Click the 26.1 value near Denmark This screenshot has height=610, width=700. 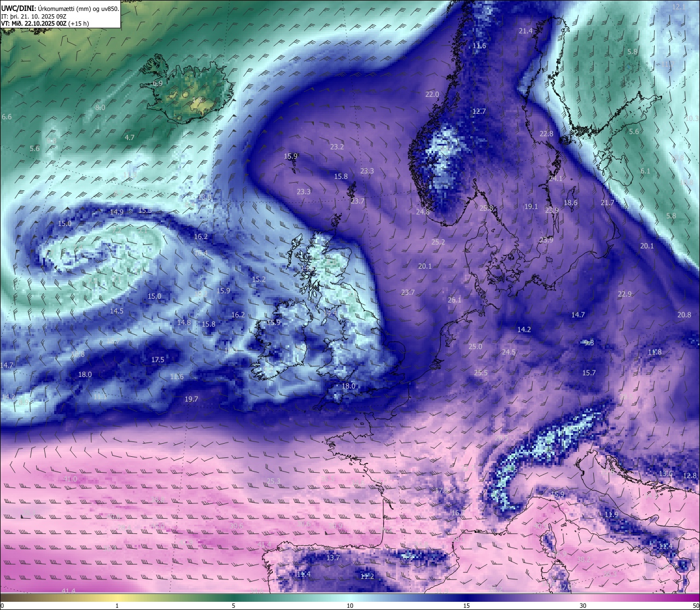(x=454, y=300)
